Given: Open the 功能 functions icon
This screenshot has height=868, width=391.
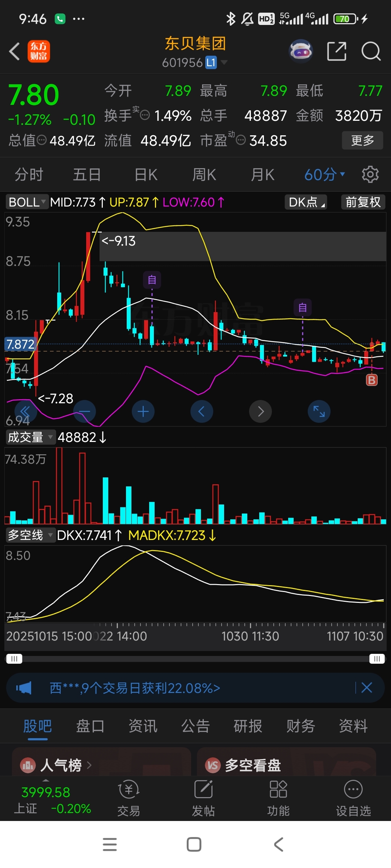Looking at the screenshot, I should 278,798.
